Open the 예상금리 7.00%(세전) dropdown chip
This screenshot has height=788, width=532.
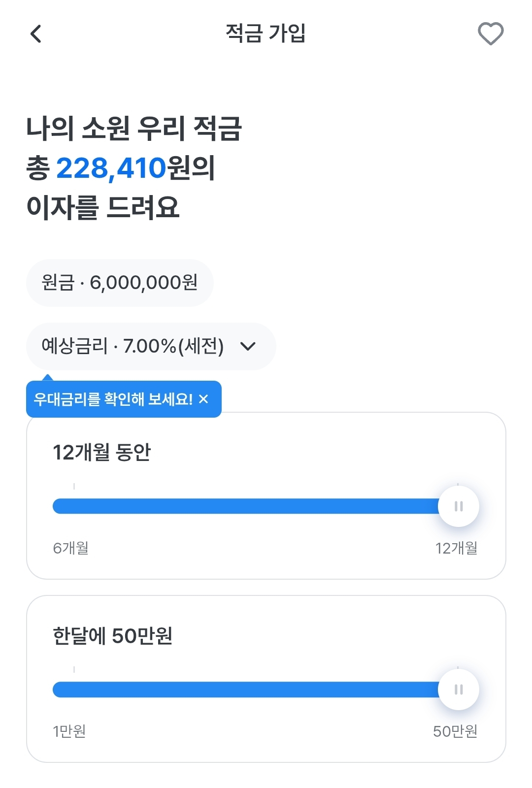(133, 346)
